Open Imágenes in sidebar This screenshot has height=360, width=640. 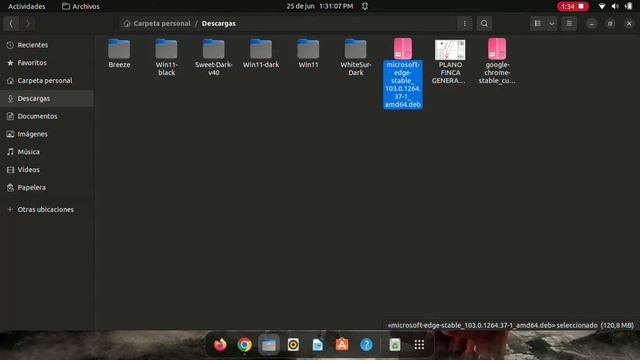[x=47, y=134]
